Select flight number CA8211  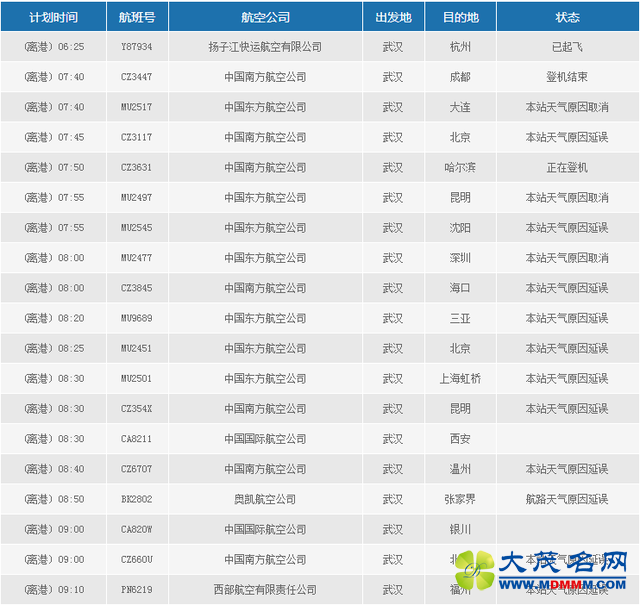[x=137, y=439]
